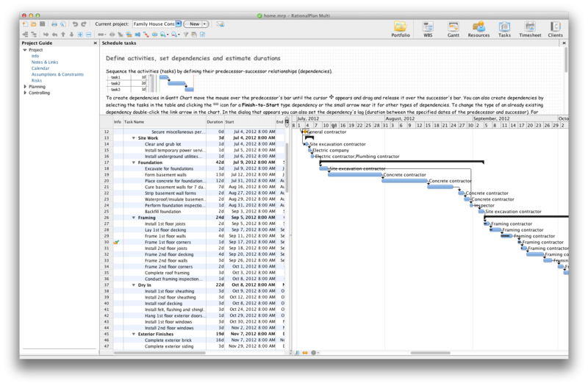Image resolution: width=588 pixels, height=386 pixels.
Task: Click the Start column header
Action: (250, 122)
